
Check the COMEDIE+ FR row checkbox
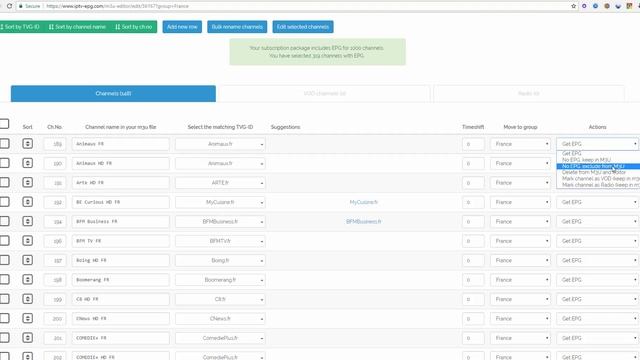pyautogui.click(x=4, y=338)
